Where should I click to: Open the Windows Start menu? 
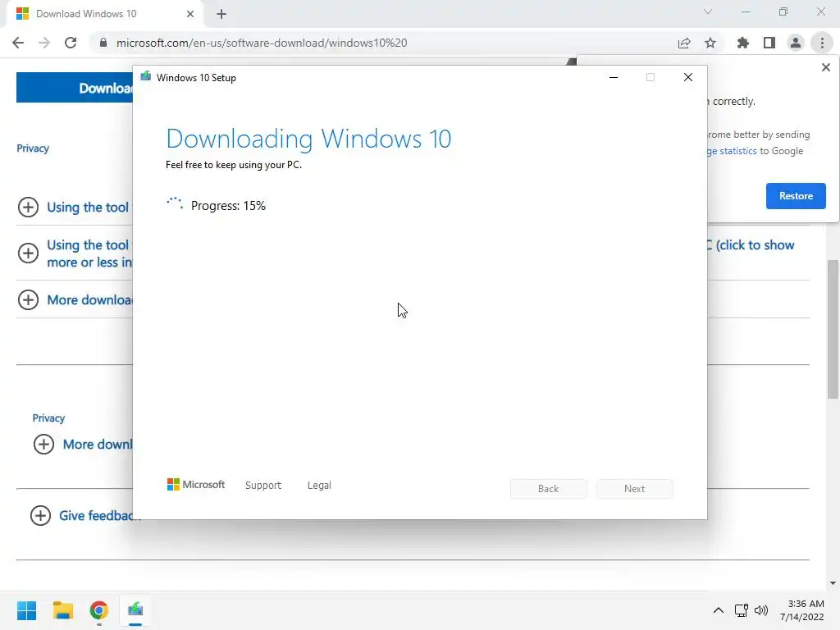tap(27, 610)
